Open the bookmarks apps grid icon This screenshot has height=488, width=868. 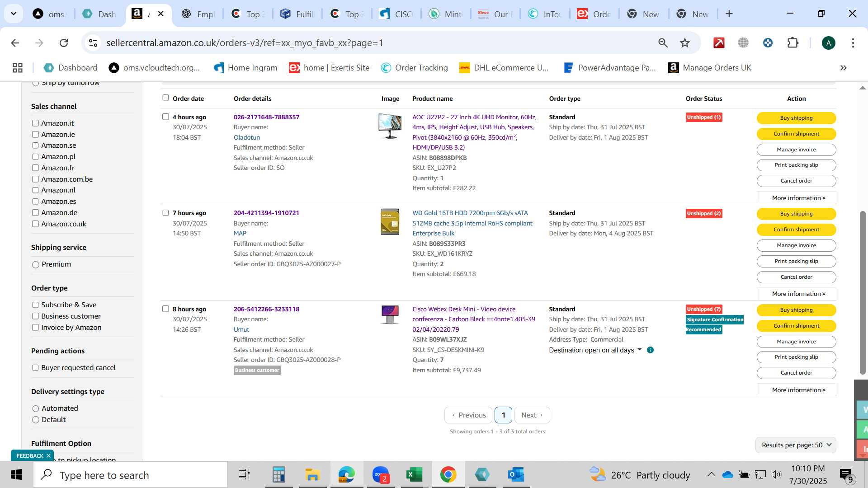(x=18, y=68)
